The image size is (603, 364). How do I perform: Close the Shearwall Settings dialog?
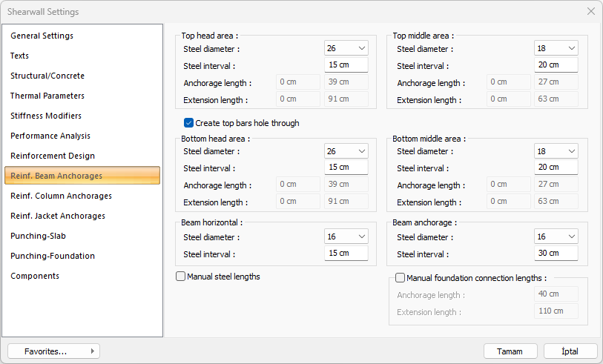point(590,12)
